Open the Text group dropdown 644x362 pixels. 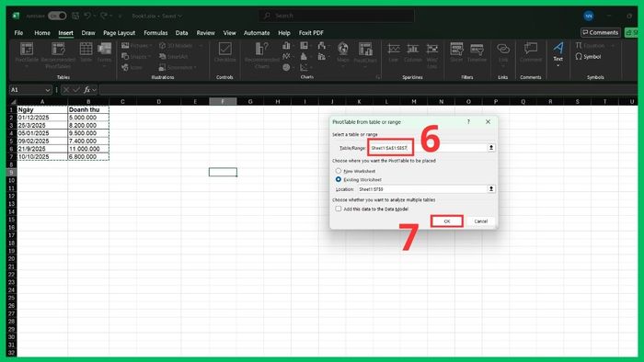coord(558,65)
